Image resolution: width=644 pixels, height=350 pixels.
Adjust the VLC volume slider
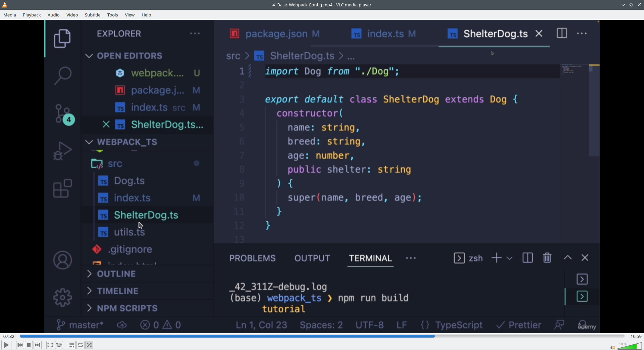click(x=630, y=346)
